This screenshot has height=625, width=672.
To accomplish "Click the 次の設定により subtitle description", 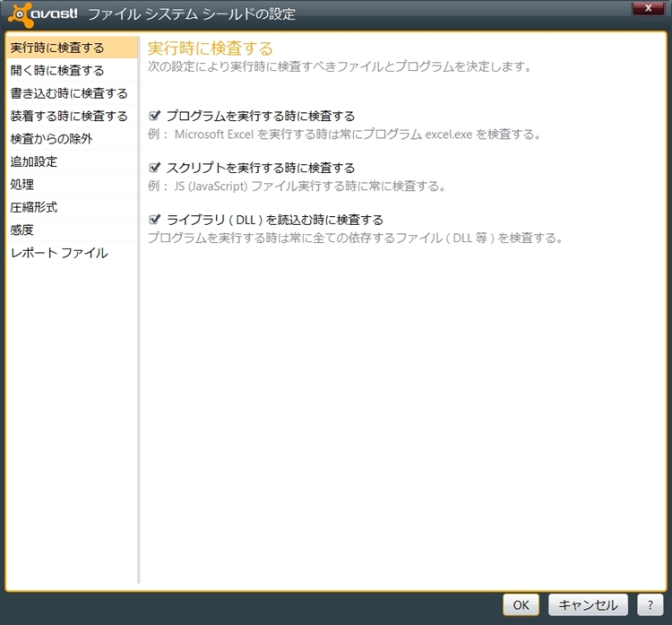I will (x=340, y=66).
